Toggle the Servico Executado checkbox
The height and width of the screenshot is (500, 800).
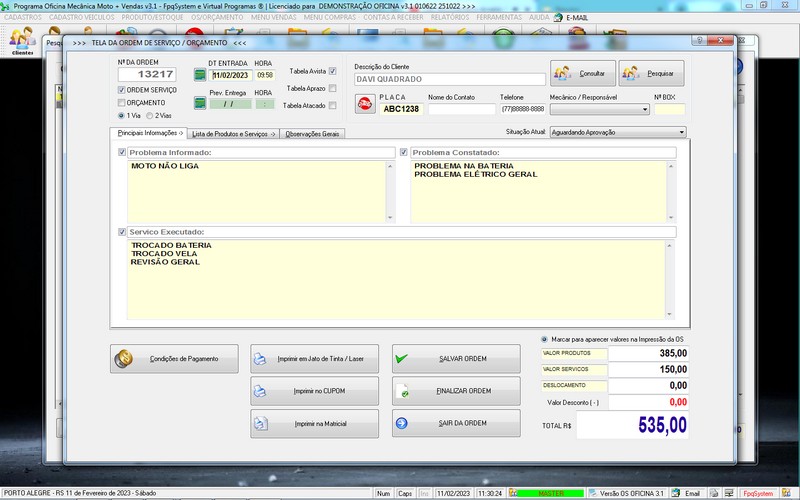tap(122, 232)
